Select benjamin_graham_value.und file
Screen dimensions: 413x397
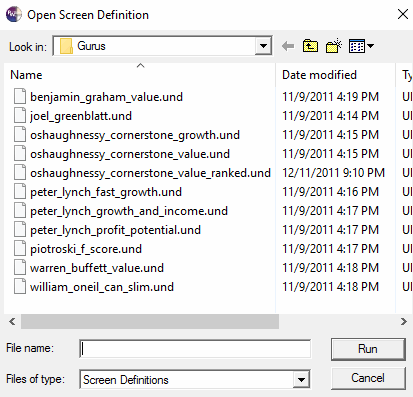tap(106, 97)
